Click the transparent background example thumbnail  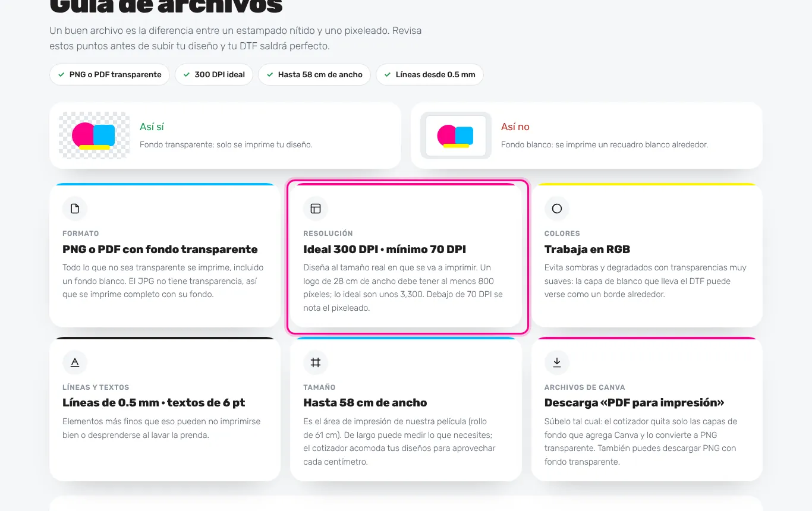pos(95,135)
